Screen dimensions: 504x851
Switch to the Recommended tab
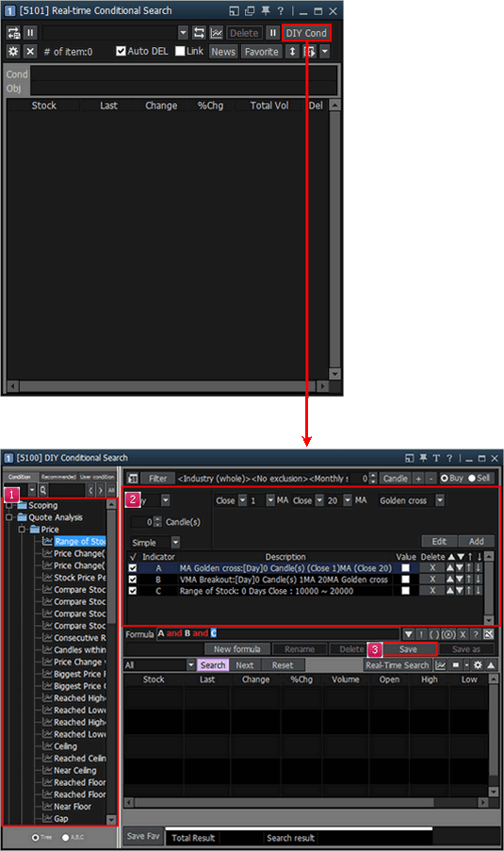coord(58,477)
